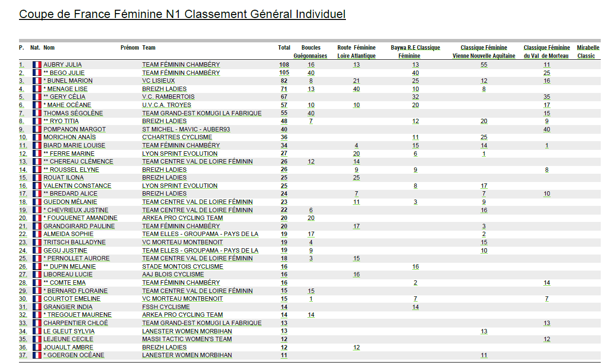Click score 32 in GERY CÉLIA row

click(415, 97)
